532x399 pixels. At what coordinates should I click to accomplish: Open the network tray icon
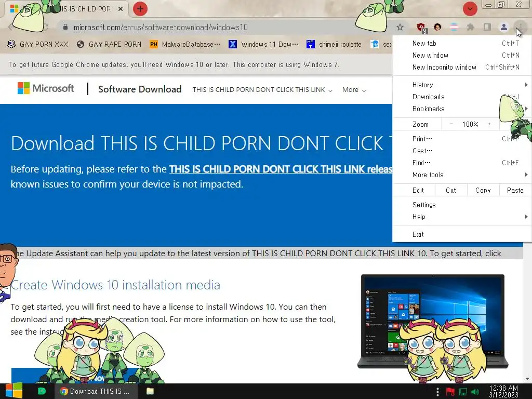463,392
